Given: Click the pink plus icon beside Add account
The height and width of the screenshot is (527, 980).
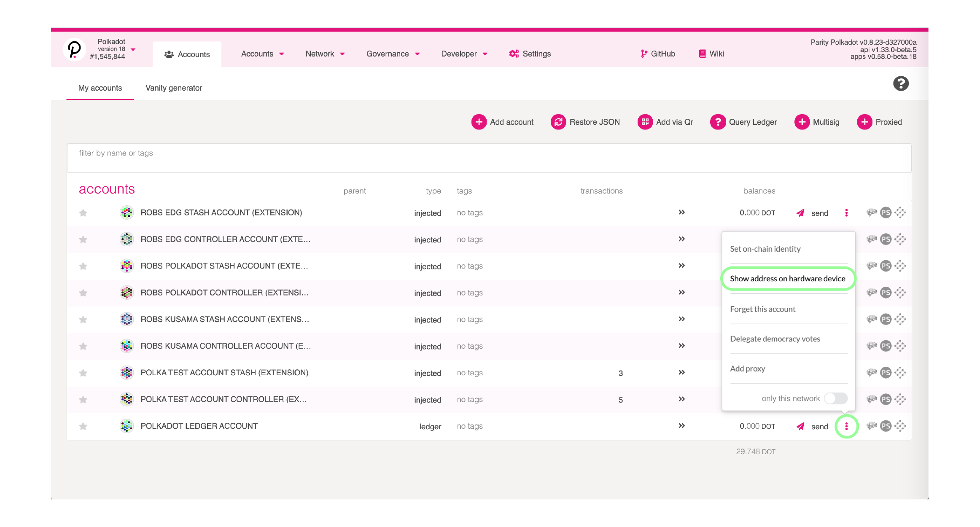Looking at the screenshot, I should (x=479, y=122).
